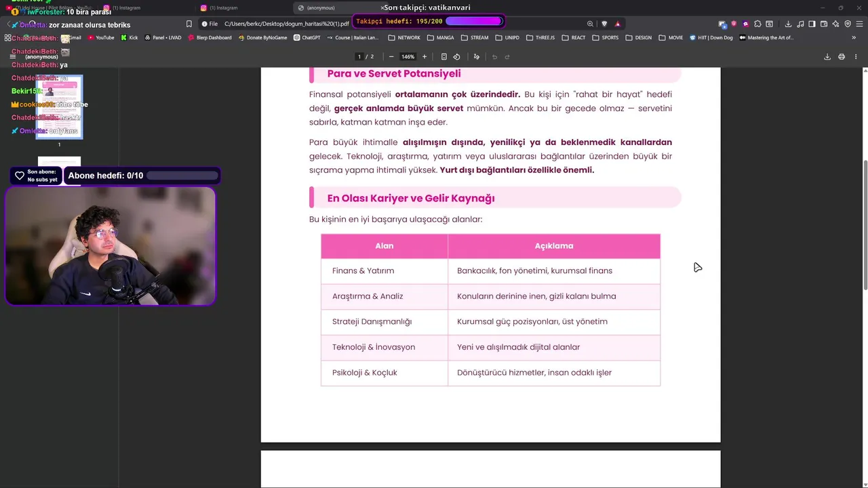The height and width of the screenshot is (488, 868).
Task: Open the MOVIE bookmark folder
Action: click(x=671, y=38)
